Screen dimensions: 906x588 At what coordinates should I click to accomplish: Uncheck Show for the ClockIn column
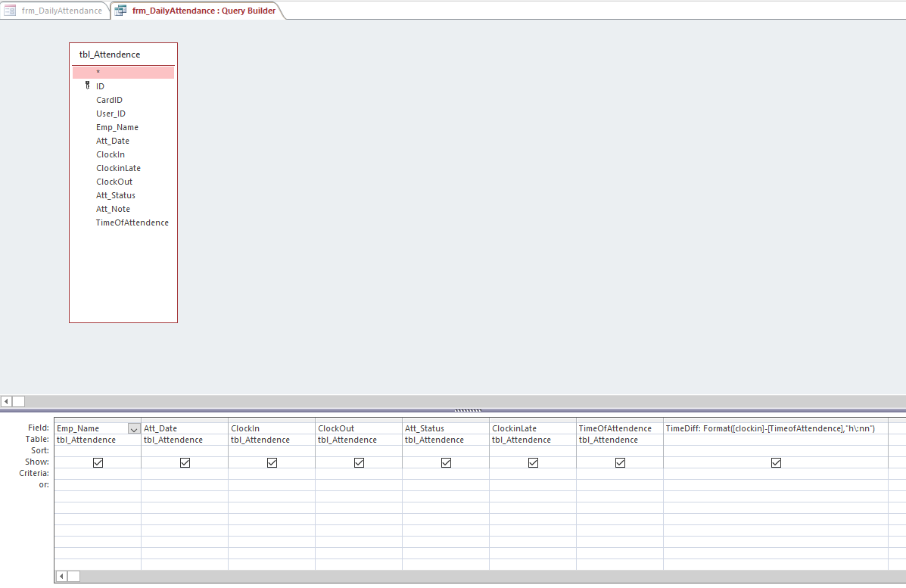pos(272,462)
